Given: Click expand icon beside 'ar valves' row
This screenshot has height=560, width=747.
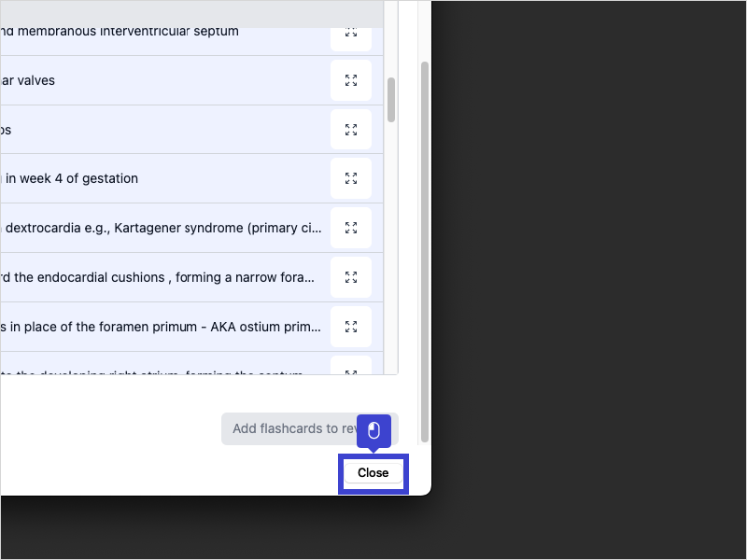Looking at the screenshot, I should pos(351,80).
